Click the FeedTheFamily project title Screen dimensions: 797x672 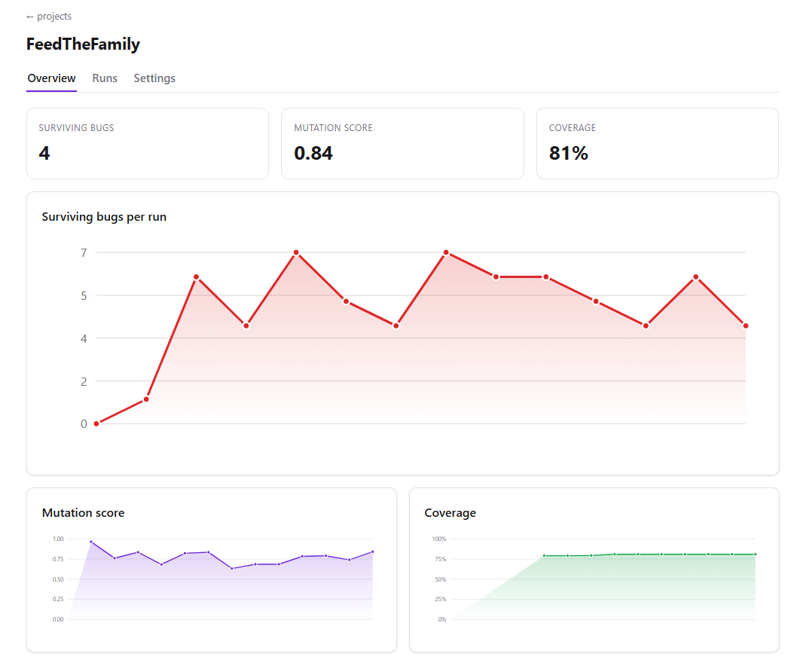point(83,44)
